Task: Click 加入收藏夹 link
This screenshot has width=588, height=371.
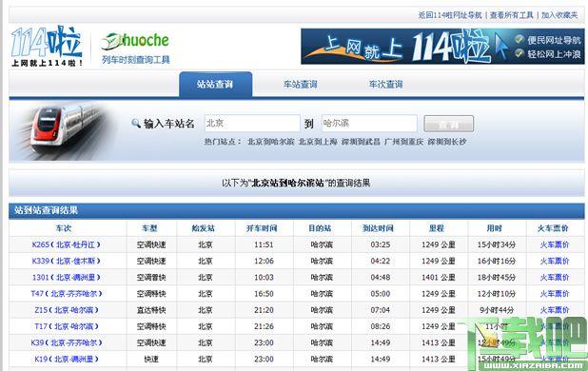Action: coord(559,15)
